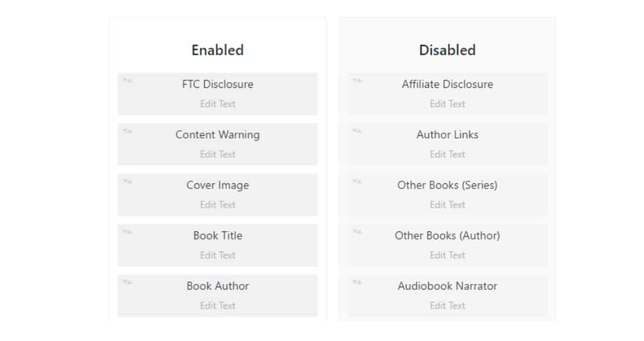
Task: Click the sort icon on Other Books (Author)
Action: [x=357, y=231]
